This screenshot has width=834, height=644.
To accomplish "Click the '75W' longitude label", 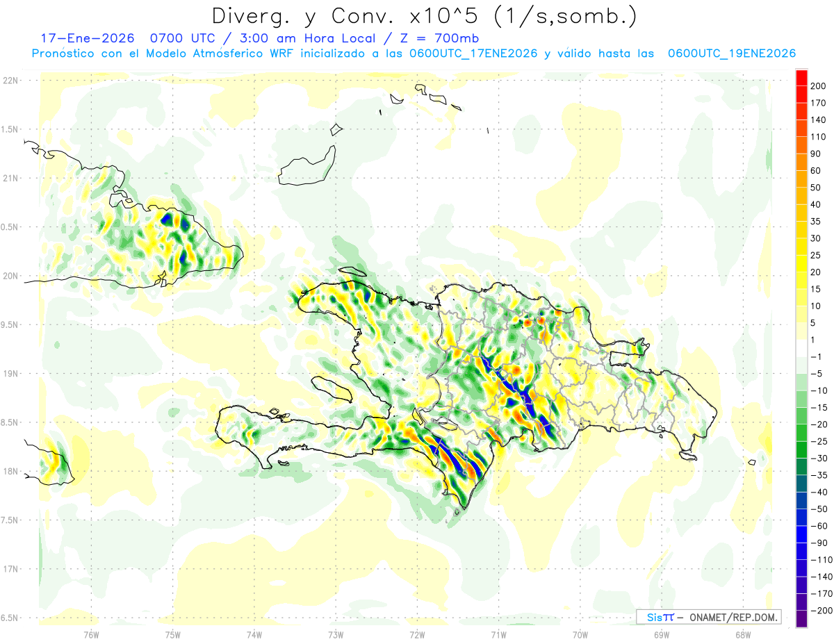I will coord(173,634).
